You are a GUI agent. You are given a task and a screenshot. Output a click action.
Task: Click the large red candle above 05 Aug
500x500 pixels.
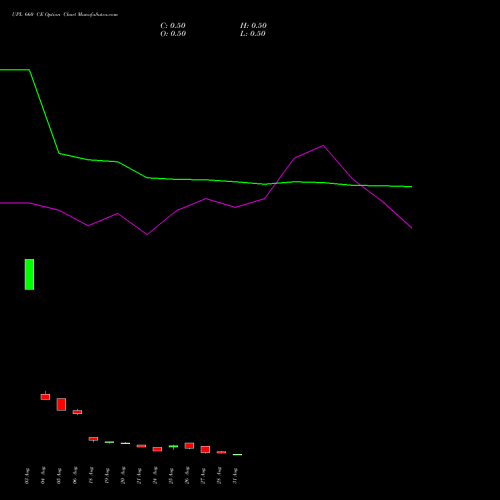click(x=61, y=404)
